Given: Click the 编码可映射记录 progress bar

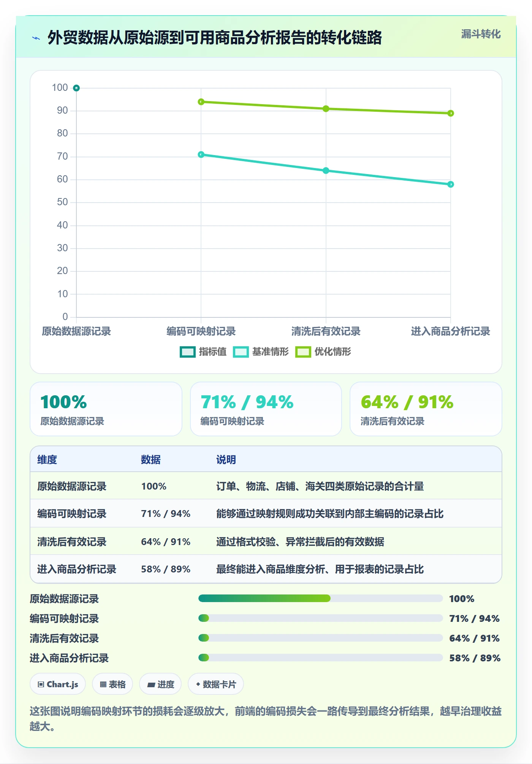Looking at the screenshot, I should pos(320,618).
